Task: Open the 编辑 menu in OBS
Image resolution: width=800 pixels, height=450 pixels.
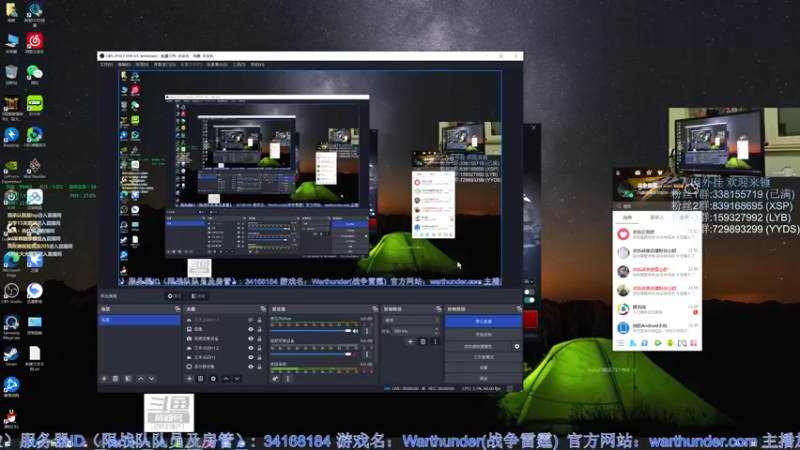Action: point(123,65)
